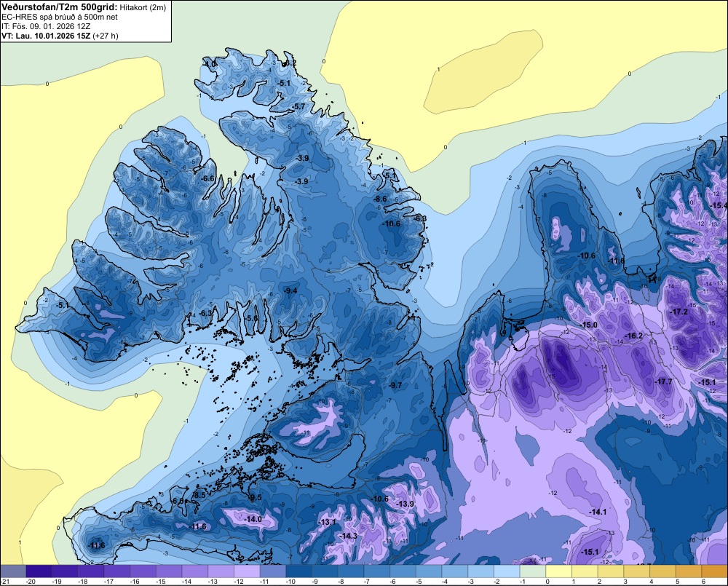This screenshot has width=728, height=586.
Task: Click legend swatch between -14 and -13
Action: [195, 571]
